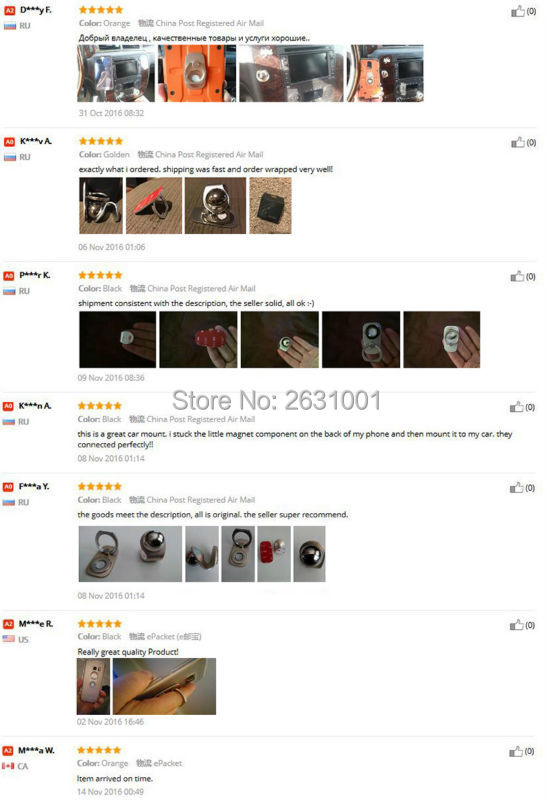Click thumbs-up icon for F***a Y. review
Viewport: 549px width, 800px height.
coord(516,488)
